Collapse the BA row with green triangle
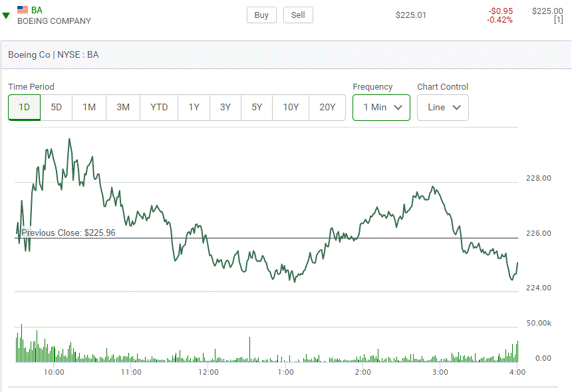This screenshot has width=572, height=392. click(x=6, y=16)
